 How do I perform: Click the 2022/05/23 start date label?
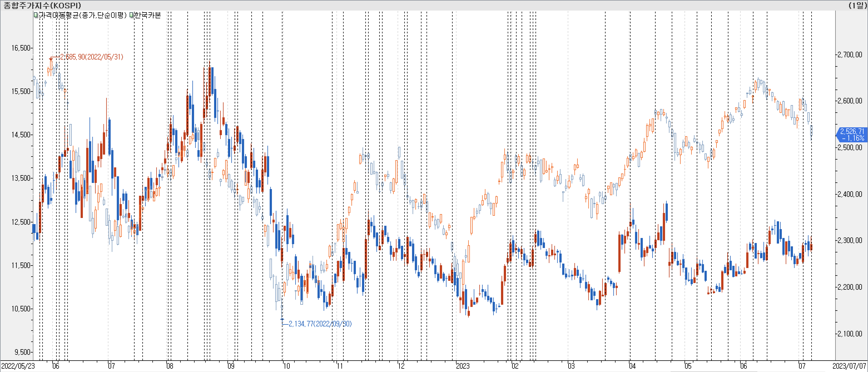point(18,366)
